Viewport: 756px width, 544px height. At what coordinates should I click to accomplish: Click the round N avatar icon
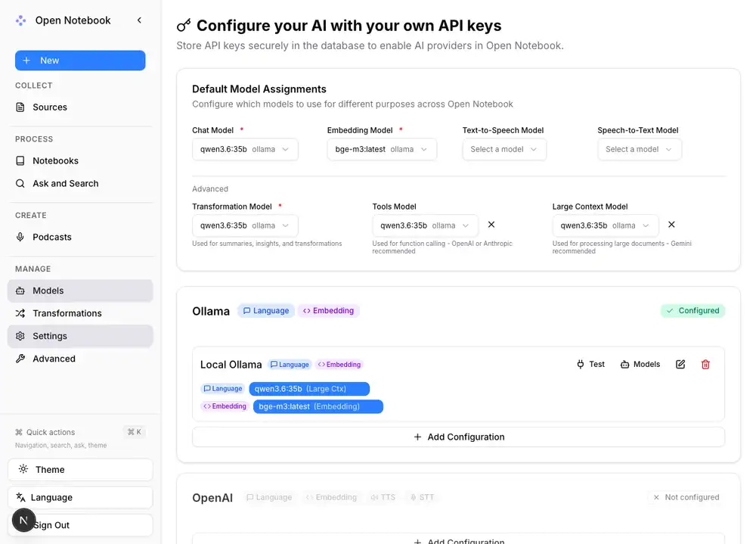click(23, 521)
